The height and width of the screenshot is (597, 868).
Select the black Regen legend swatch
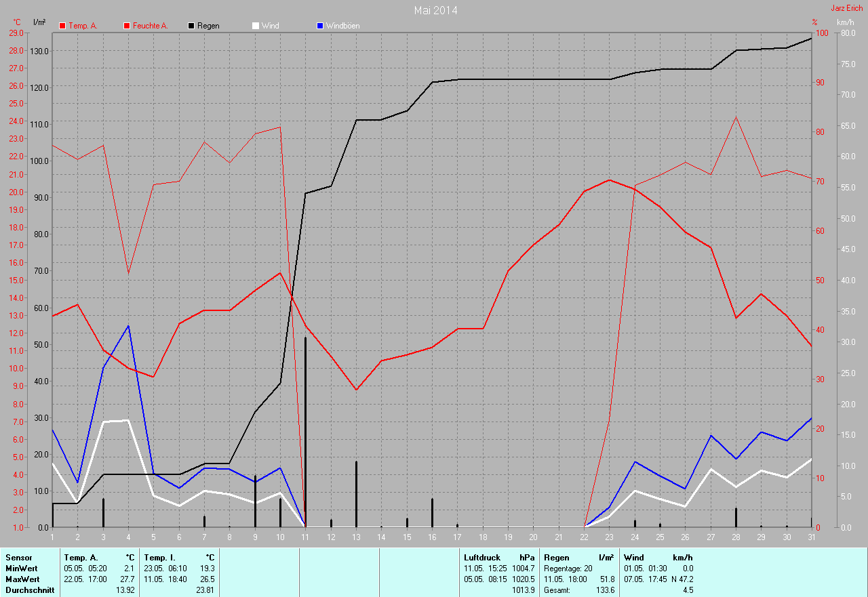click(191, 26)
